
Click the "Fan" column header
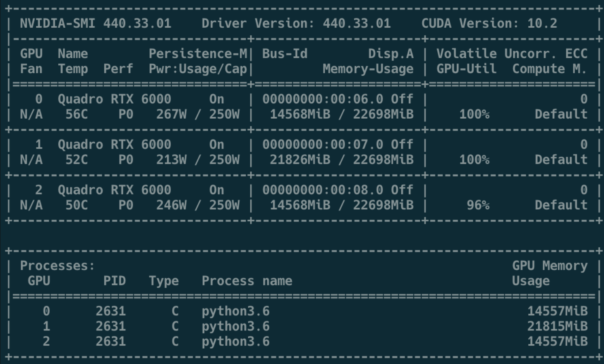[31, 69]
